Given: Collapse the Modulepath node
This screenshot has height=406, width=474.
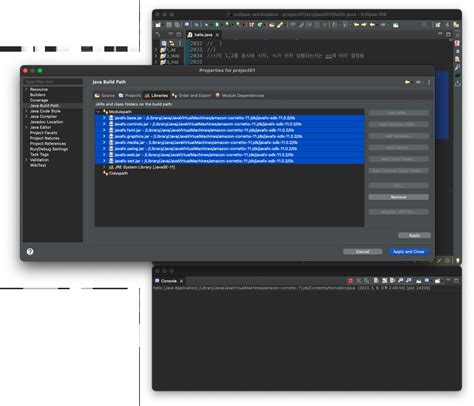Looking at the screenshot, I should (98, 112).
